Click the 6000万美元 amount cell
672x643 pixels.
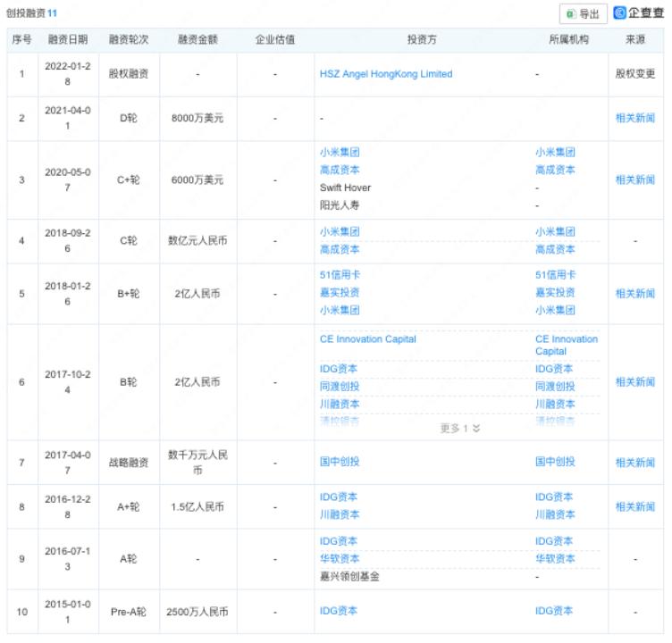pos(197,180)
